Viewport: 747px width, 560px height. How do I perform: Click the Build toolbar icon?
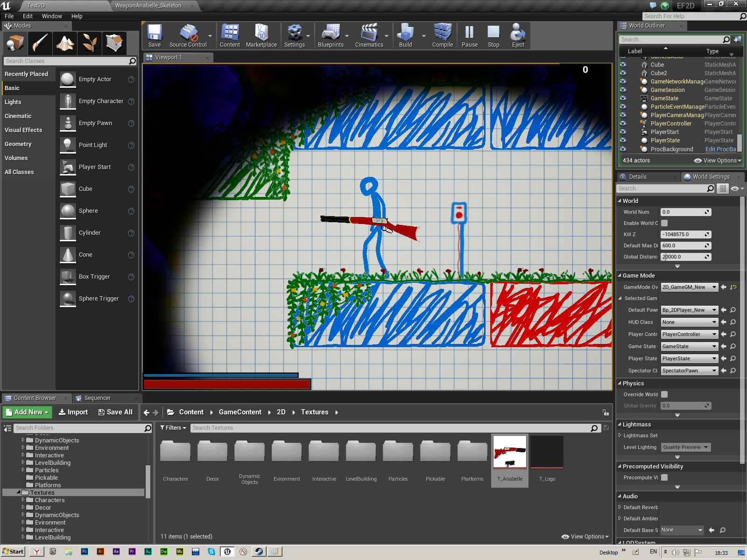[405, 35]
